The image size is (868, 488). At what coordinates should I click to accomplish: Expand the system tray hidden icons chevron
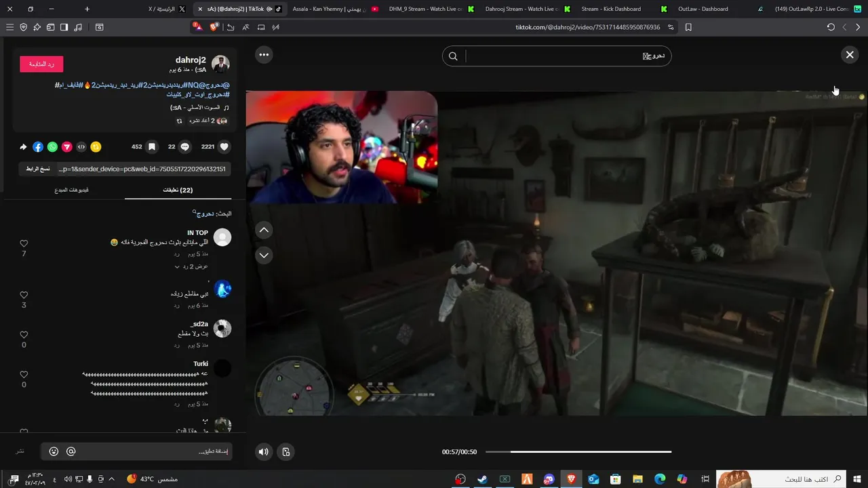(112, 479)
